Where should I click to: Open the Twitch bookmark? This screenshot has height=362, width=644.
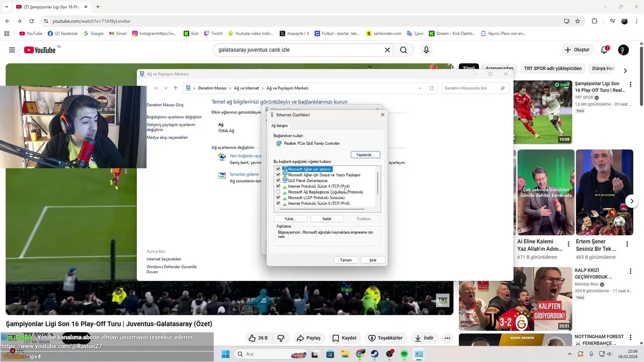[x=213, y=34]
